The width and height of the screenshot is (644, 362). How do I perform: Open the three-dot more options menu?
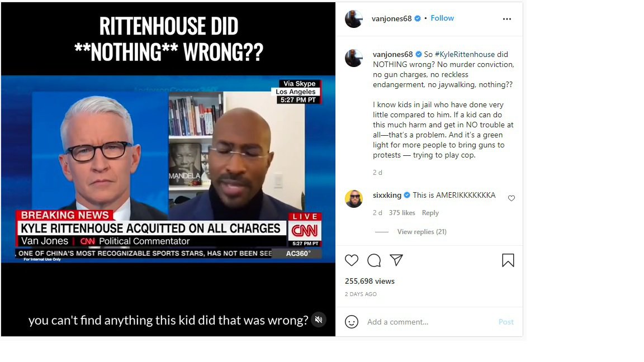click(x=507, y=19)
